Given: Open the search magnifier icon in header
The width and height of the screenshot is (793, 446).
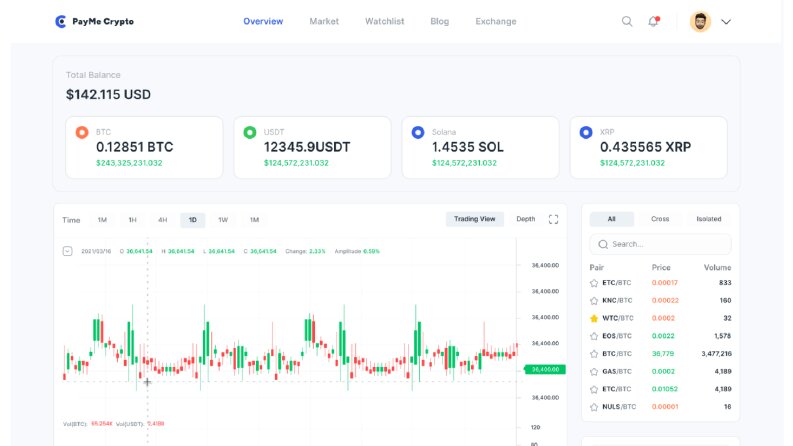Looking at the screenshot, I should tap(627, 21).
